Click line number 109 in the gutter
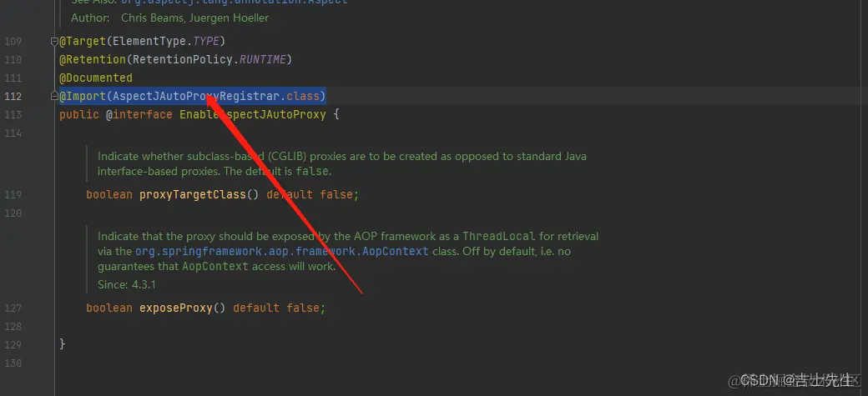The height and width of the screenshot is (396, 868). (x=13, y=42)
